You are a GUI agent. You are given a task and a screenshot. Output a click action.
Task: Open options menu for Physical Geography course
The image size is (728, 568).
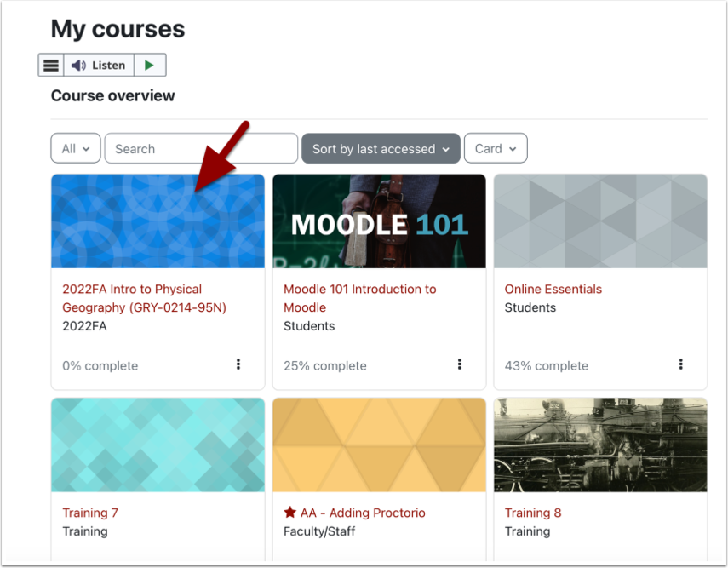(238, 364)
